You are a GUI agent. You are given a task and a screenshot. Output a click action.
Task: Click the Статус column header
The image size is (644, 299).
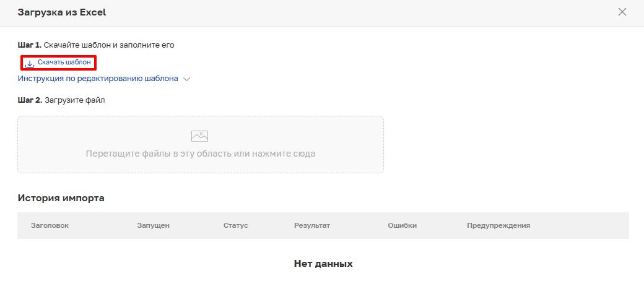(x=235, y=225)
